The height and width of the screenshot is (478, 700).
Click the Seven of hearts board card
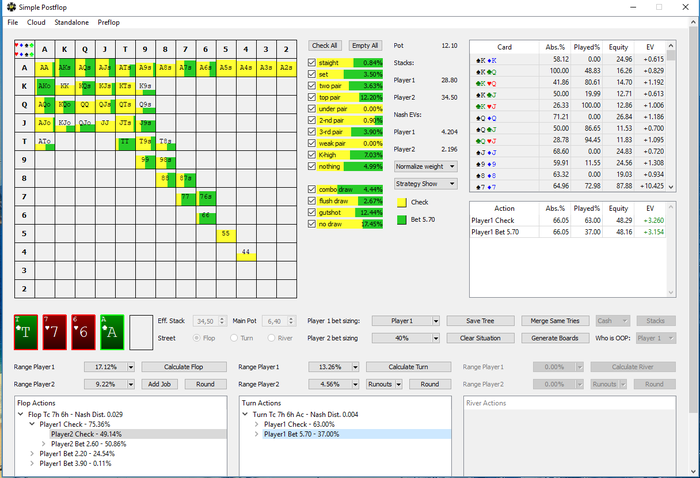tap(55, 331)
